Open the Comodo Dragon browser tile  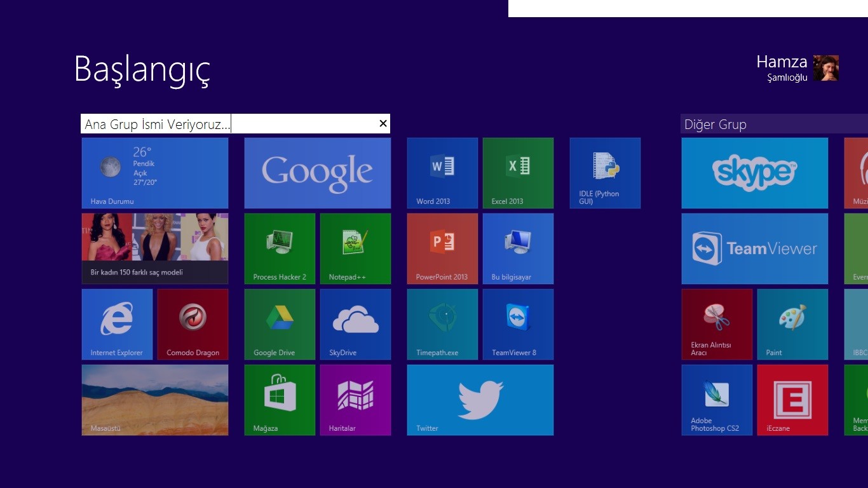tap(193, 324)
